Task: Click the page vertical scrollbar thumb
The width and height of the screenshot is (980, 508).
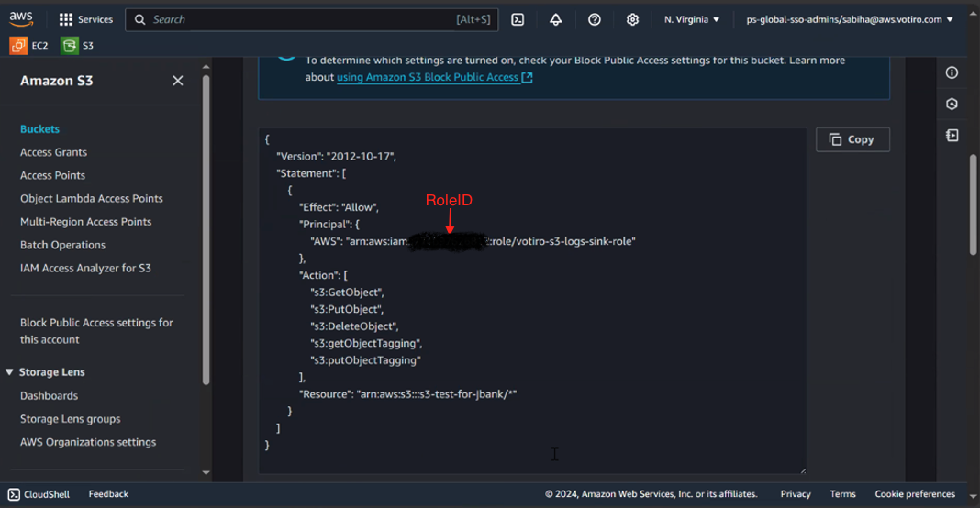Action: coord(974,205)
